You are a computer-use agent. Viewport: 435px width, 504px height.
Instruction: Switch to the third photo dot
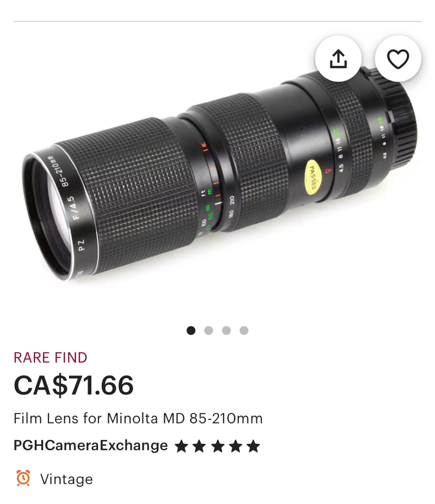coord(226,330)
